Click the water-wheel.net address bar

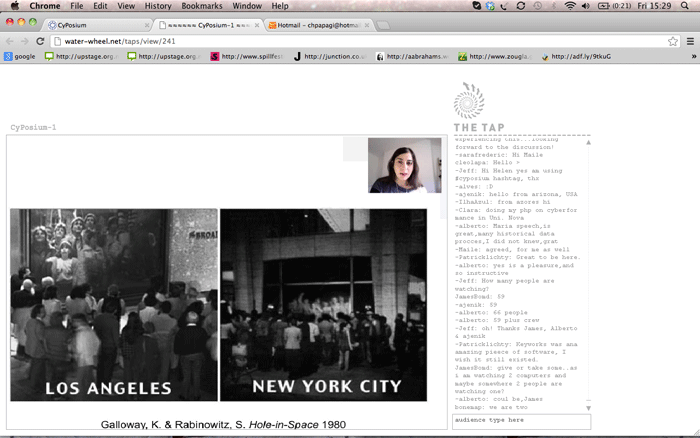pyautogui.click(x=365, y=41)
